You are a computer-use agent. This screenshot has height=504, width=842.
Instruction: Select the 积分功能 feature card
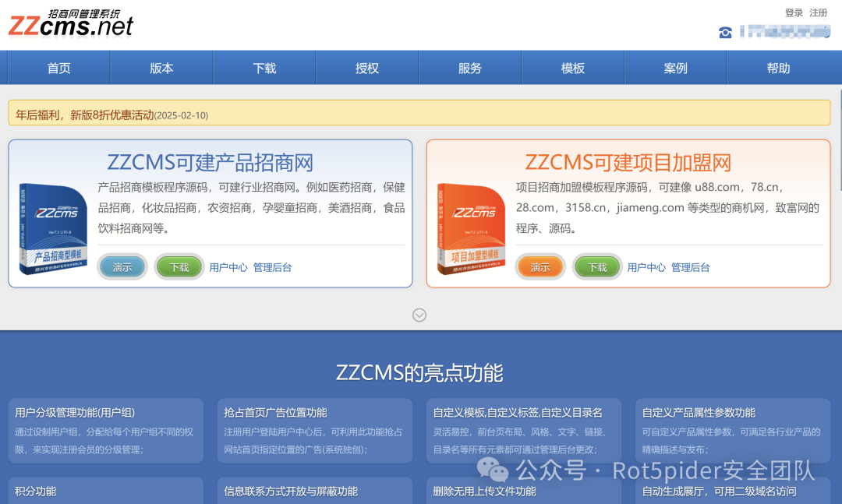(106, 491)
